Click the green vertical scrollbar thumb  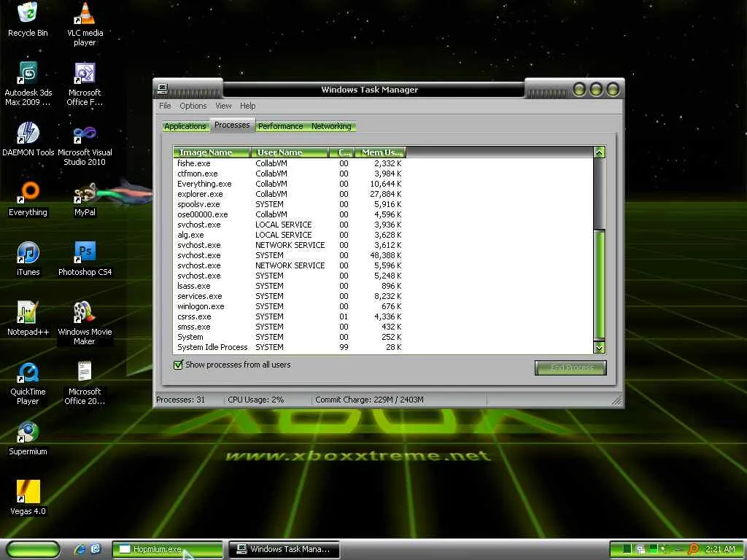600,285
